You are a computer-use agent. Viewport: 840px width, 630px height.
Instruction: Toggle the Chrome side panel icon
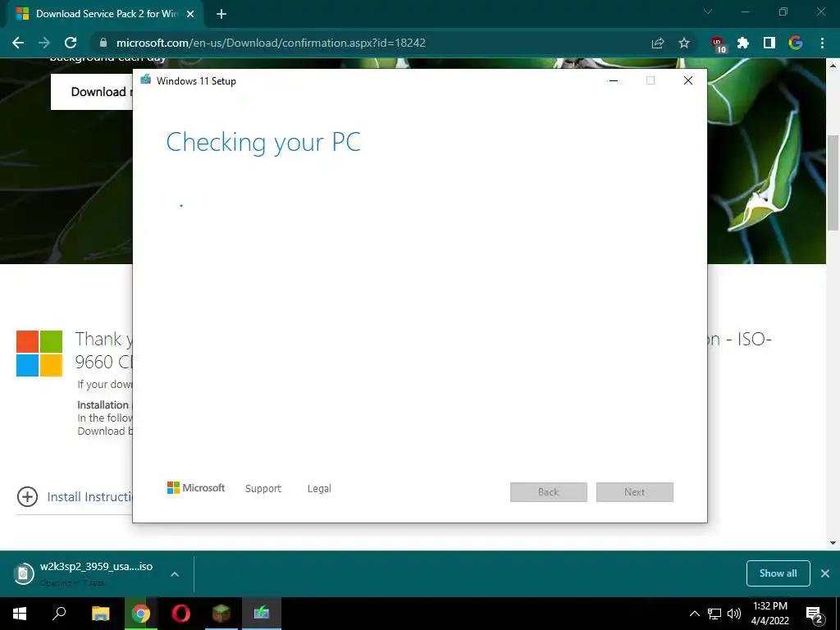(769, 43)
